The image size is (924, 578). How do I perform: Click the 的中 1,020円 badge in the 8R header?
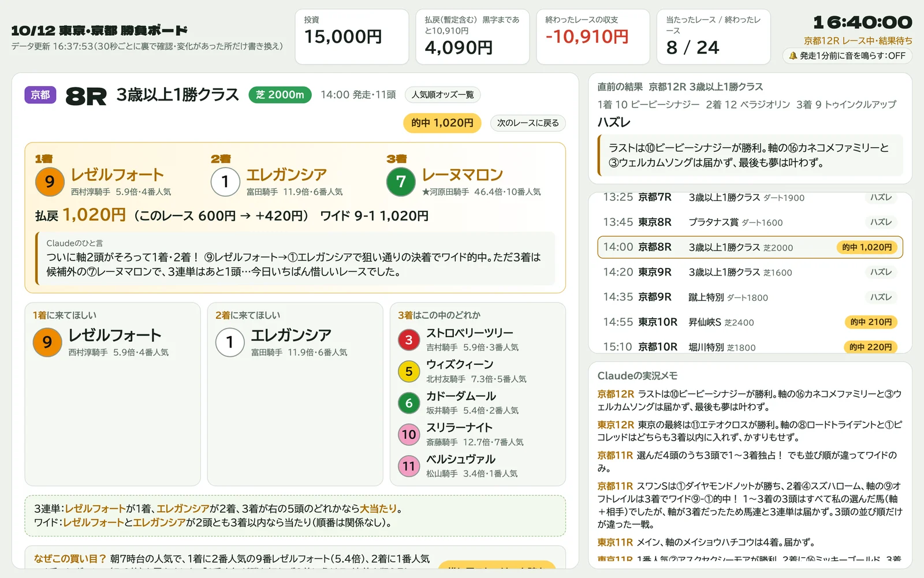[442, 123]
